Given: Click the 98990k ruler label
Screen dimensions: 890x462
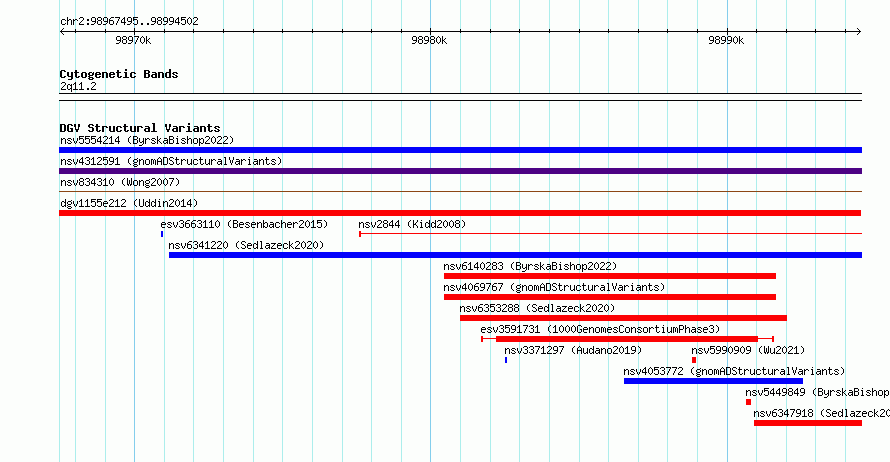Looking at the screenshot, I should click(726, 40).
